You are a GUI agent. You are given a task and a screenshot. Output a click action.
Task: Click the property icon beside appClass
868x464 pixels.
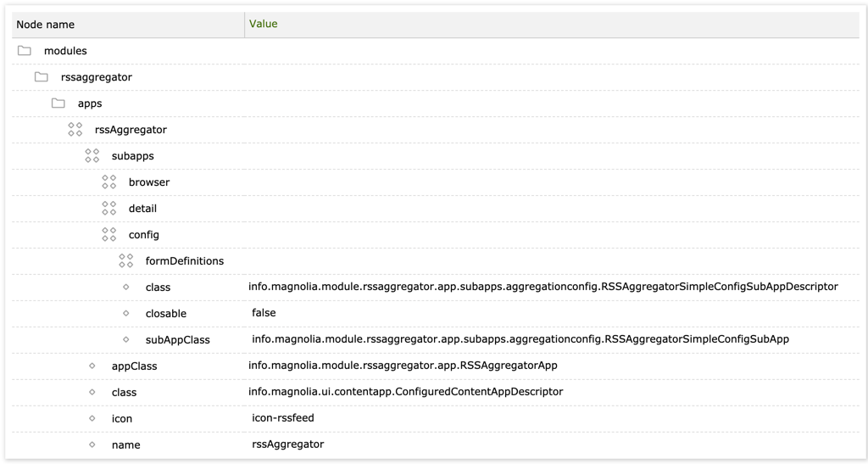(92, 366)
